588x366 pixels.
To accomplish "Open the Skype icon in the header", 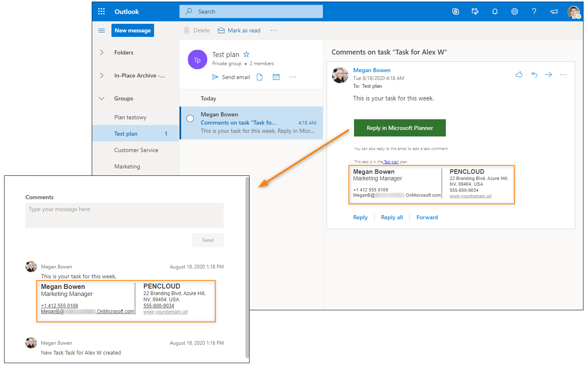I will coord(455,11).
